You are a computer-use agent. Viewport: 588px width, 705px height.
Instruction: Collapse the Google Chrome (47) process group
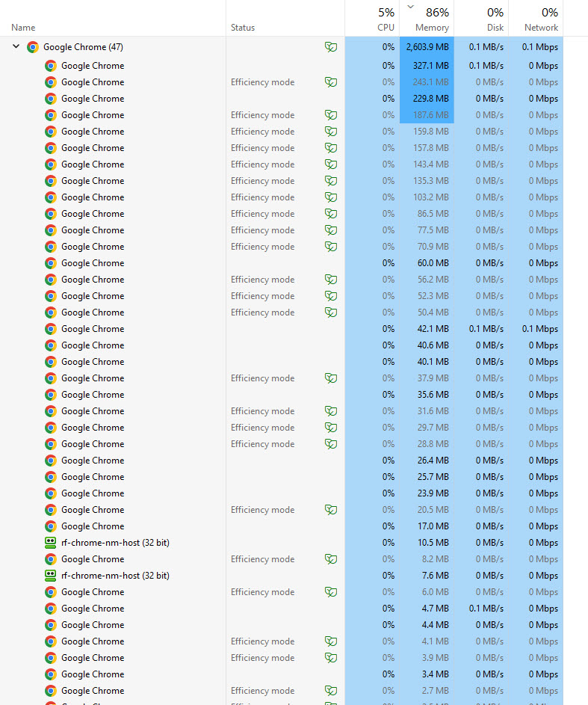point(16,46)
